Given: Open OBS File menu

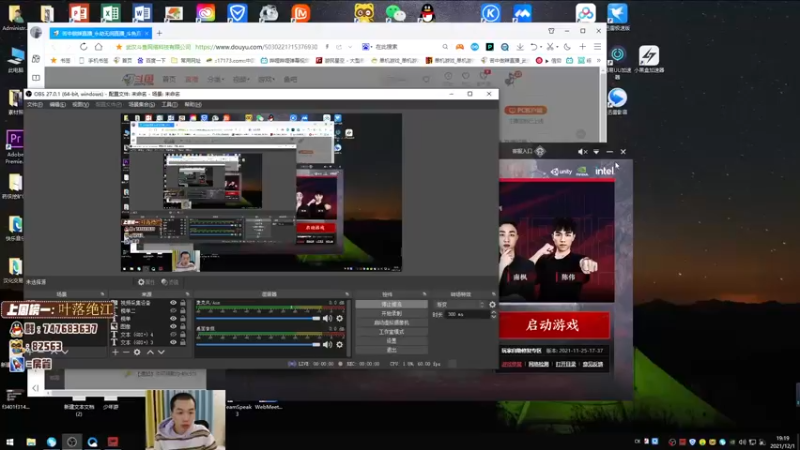Looking at the screenshot, I should [35, 105].
